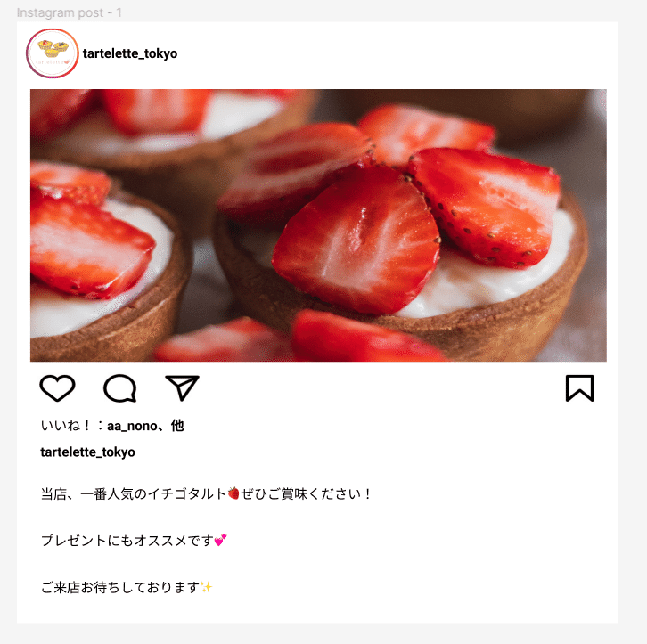
Task: Select the caption line 当店、一番人気のイチゴタルト
Action: coord(134,493)
